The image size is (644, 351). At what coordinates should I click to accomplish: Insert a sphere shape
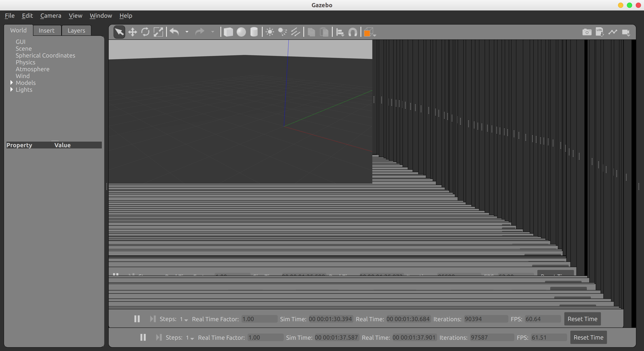(241, 32)
